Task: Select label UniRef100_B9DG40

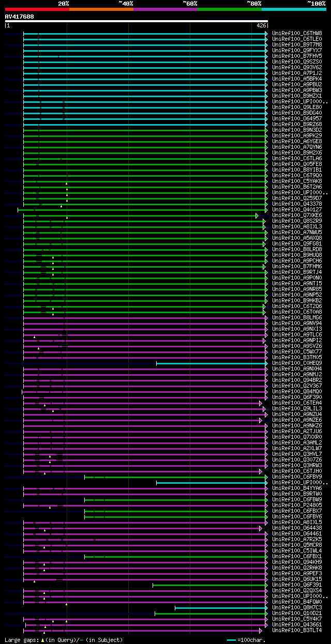Action: click(x=297, y=113)
